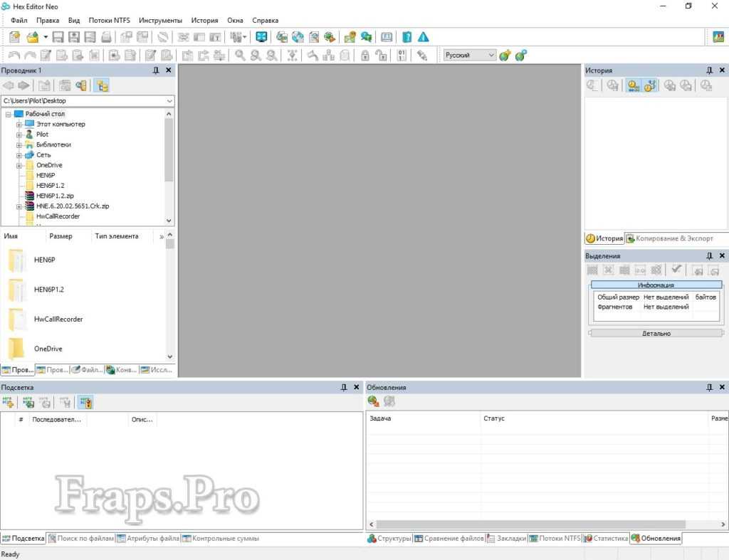
Task: Click the Explorer back arrow icon
Action: pyautogui.click(x=9, y=85)
